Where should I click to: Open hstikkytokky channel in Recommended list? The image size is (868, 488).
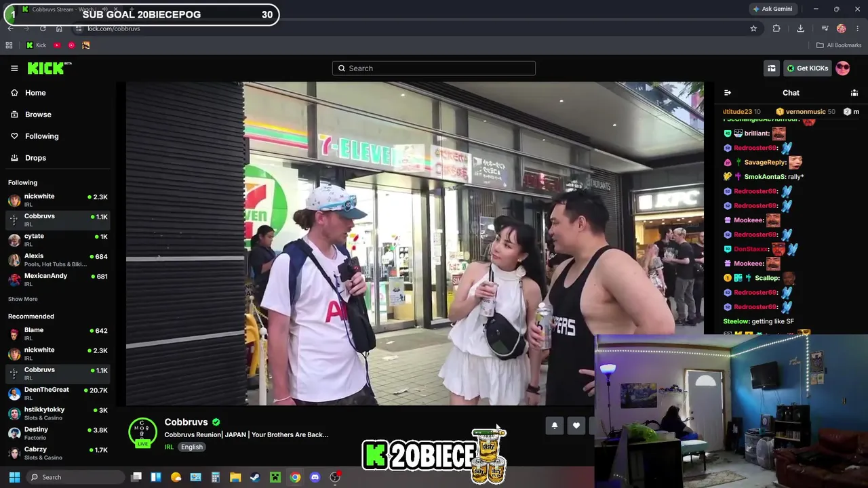pyautogui.click(x=57, y=413)
